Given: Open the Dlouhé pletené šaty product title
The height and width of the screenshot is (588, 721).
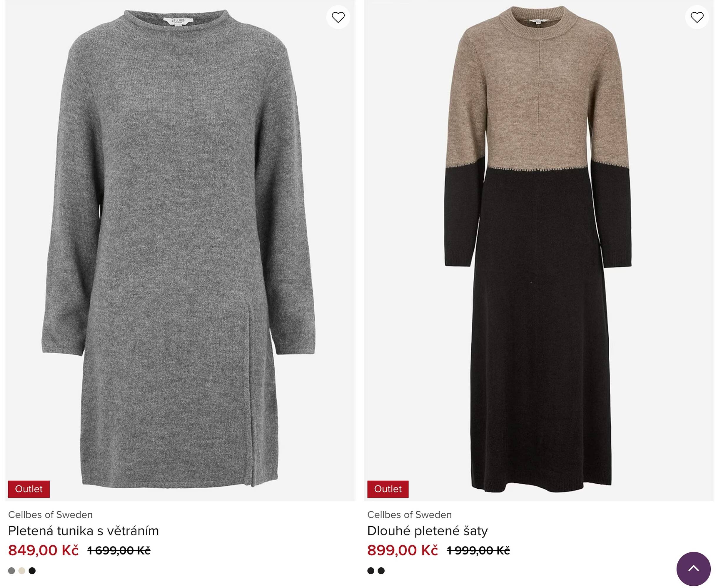Looking at the screenshot, I should [427, 531].
